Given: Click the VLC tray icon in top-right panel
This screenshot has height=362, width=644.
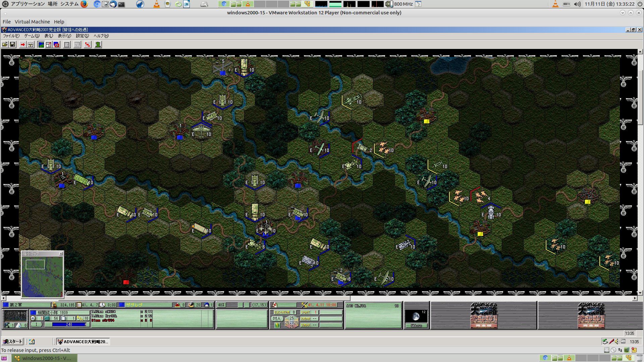Looking at the screenshot, I should (x=555, y=4).
